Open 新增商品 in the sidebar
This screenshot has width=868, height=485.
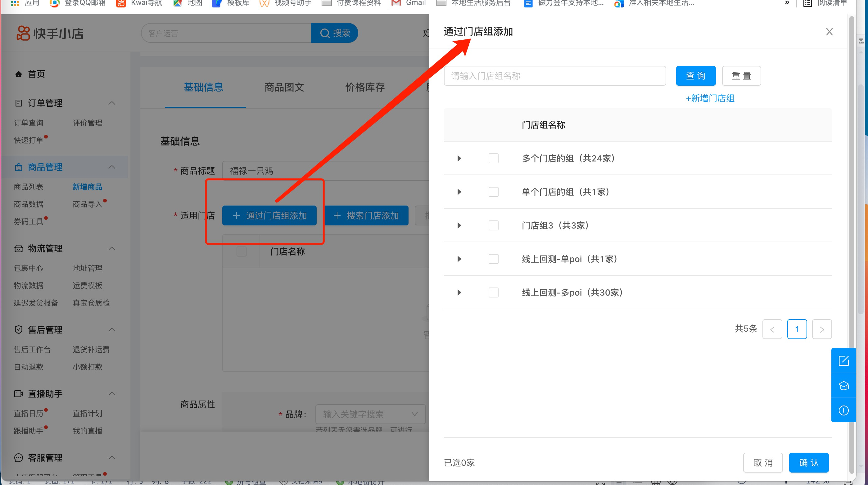(x=87, y=187)
